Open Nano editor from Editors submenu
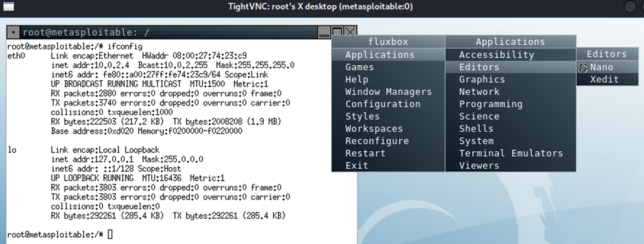The width and height of the screenshot is (644, 244). [608, 67]
